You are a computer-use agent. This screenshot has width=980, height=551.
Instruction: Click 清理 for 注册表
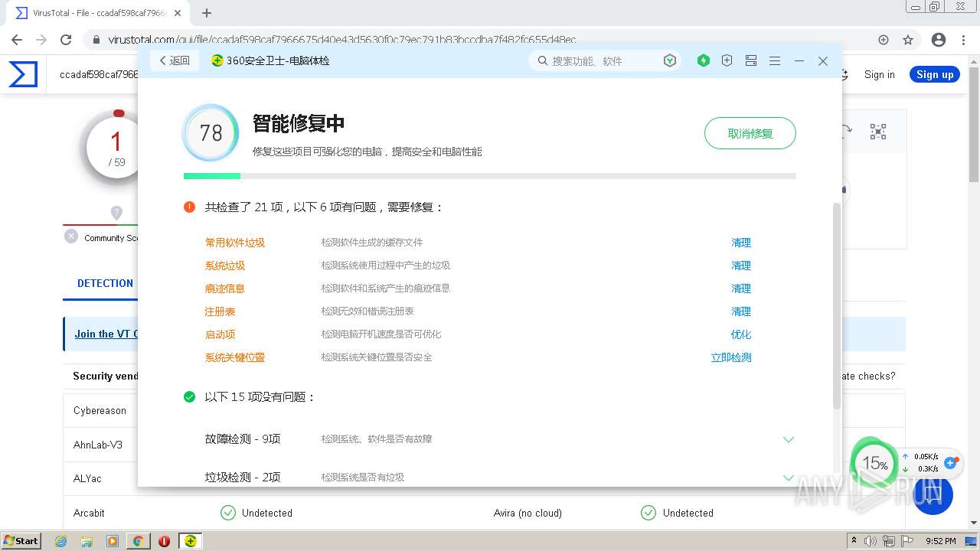coord(741,311)
